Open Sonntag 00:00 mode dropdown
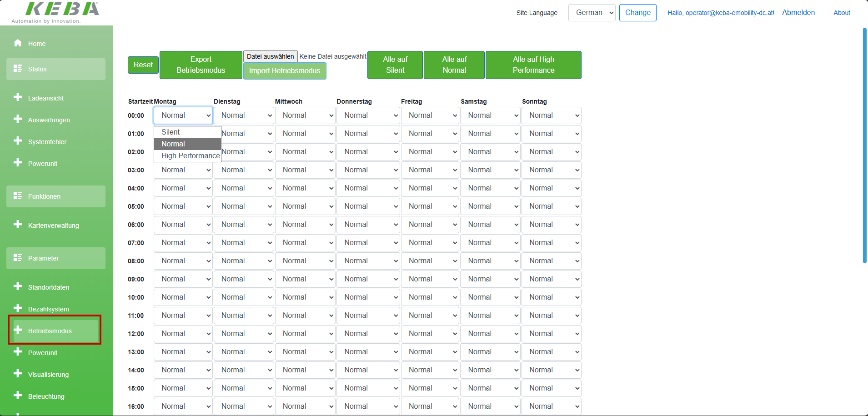Image resolution: width=868 pixels, height=416 pixels. point(552,115)
